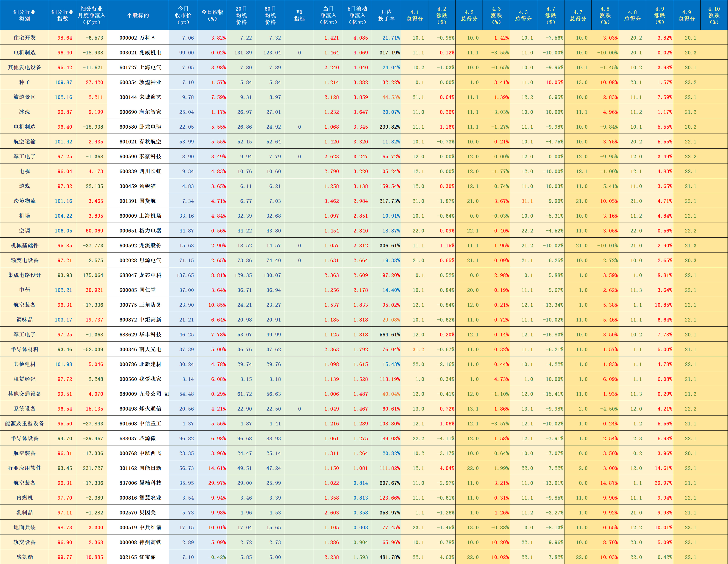This screenshot has height=564, width=728.
Task: Click the 今日涨幅 header cell
Action: [212, 15]
